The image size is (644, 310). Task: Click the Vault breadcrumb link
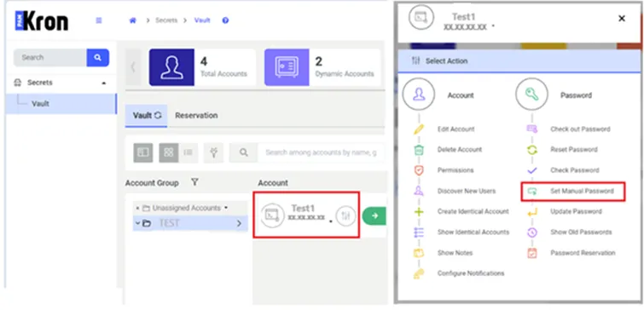[x=202, y=20]
